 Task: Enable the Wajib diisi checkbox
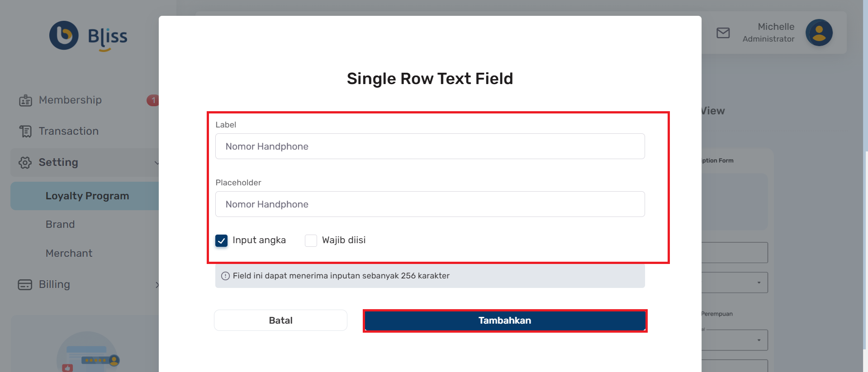311,240
